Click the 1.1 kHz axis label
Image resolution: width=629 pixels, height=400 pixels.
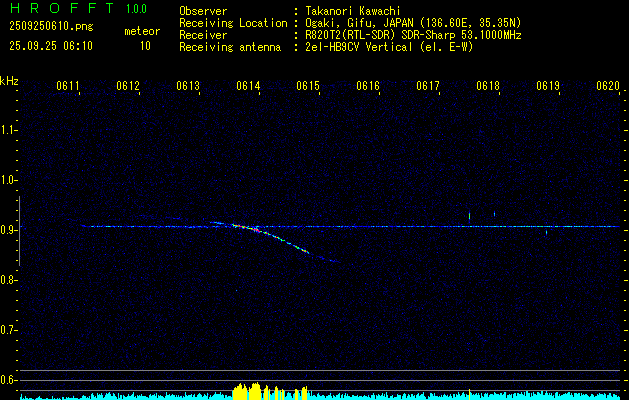pyautogui.click(x=8, y=130)
